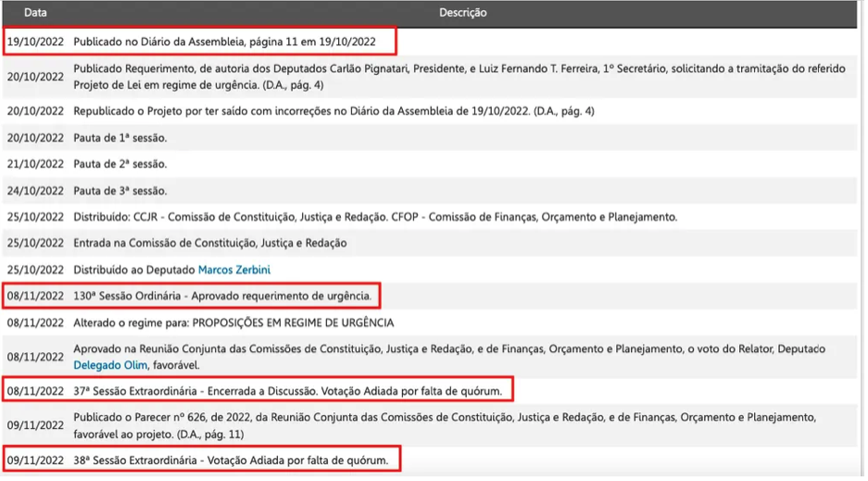Select 'Entrada na Comissão de Constituição, Justiça' entry
Image resolution: width=868 pixels, height=481 pixels.
coord(210,243)
